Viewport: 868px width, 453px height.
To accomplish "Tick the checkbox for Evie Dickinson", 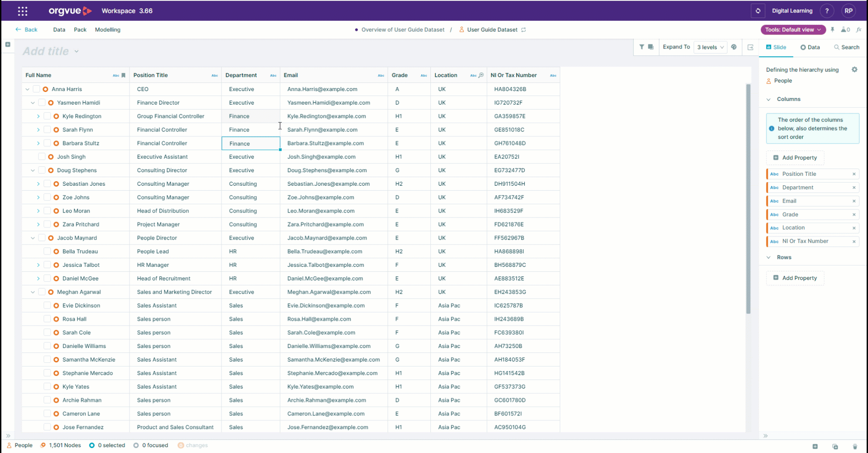I will [47, 305].
